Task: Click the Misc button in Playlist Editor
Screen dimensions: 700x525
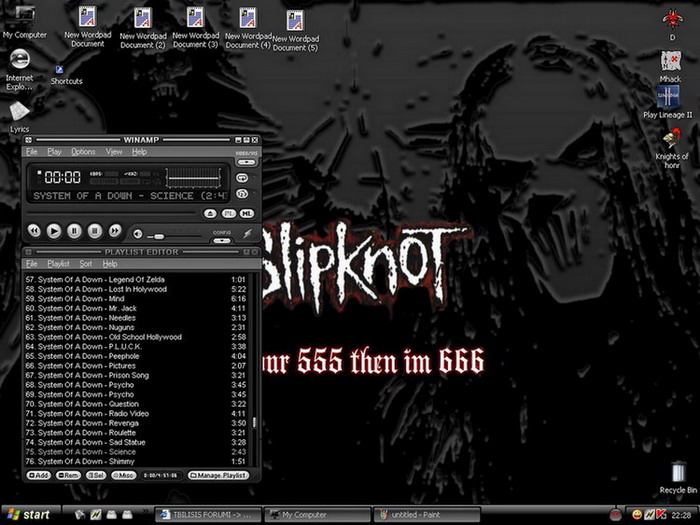Action: tap(123, 475)
